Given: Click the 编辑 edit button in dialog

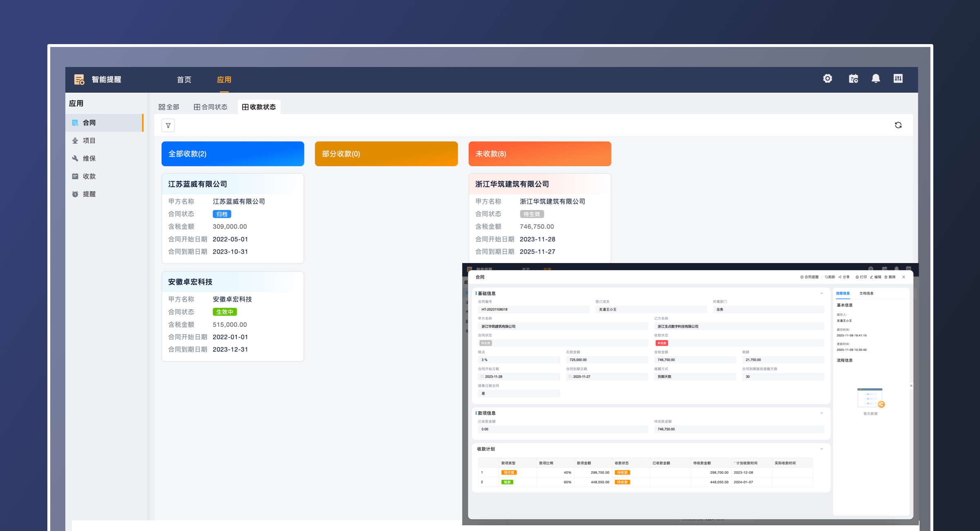Looking at the screenshot, I should point(875,277).
